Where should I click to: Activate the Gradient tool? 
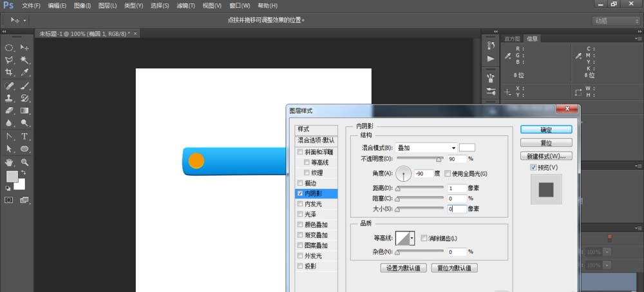pos(24,111)
